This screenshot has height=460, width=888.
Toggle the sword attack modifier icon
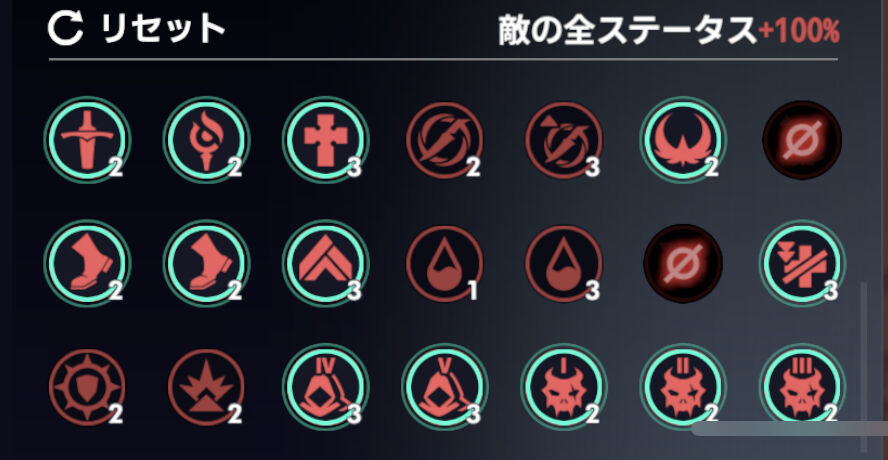point(87,139)
